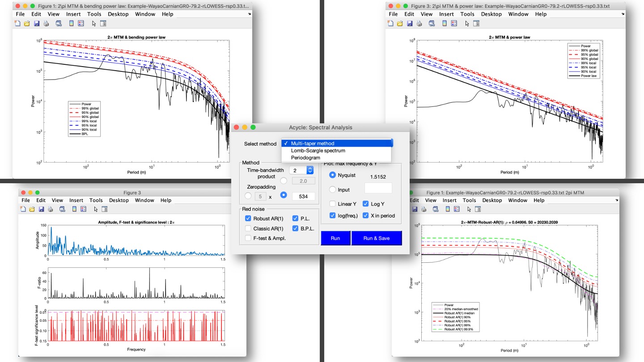
Task: Click the zeropadding field showing 534
Action: tap(304, 196)
